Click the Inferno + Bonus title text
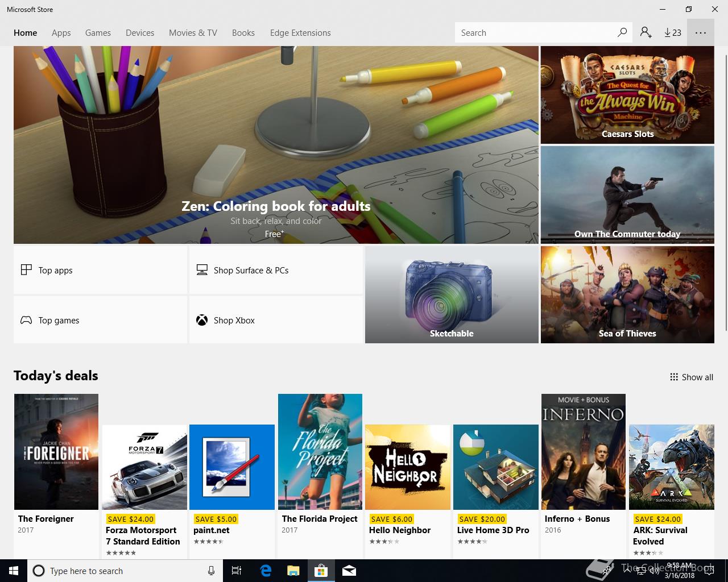 point(577,518)
